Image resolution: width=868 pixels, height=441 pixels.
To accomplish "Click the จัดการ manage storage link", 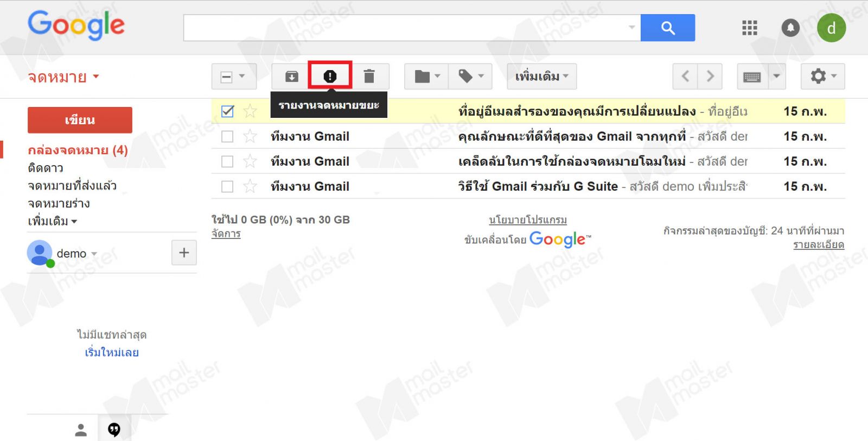I will 226,234.
